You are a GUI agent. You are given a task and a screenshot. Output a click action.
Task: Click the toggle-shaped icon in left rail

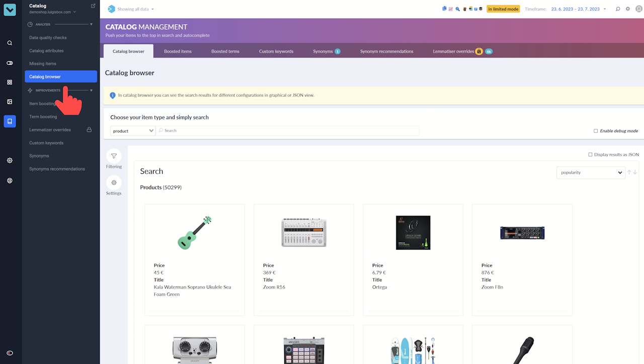(10, 63)
